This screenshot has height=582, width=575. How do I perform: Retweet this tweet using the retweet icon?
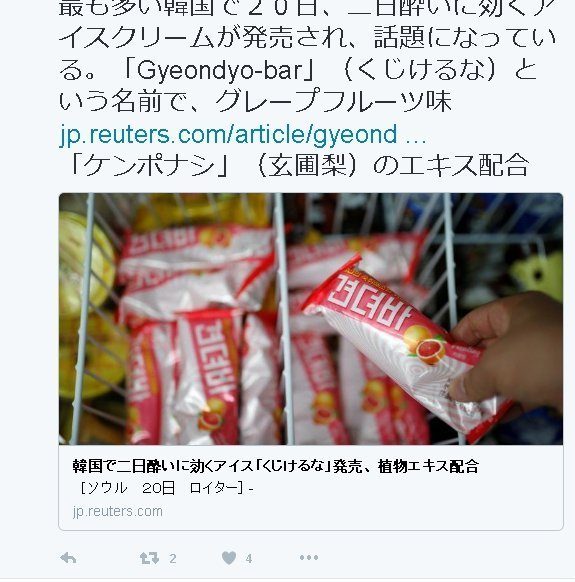pyautogui.click(x=149, y=558)
